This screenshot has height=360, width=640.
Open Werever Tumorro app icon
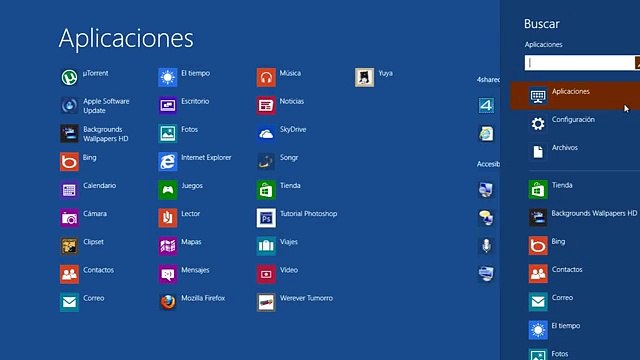[266, 302]
